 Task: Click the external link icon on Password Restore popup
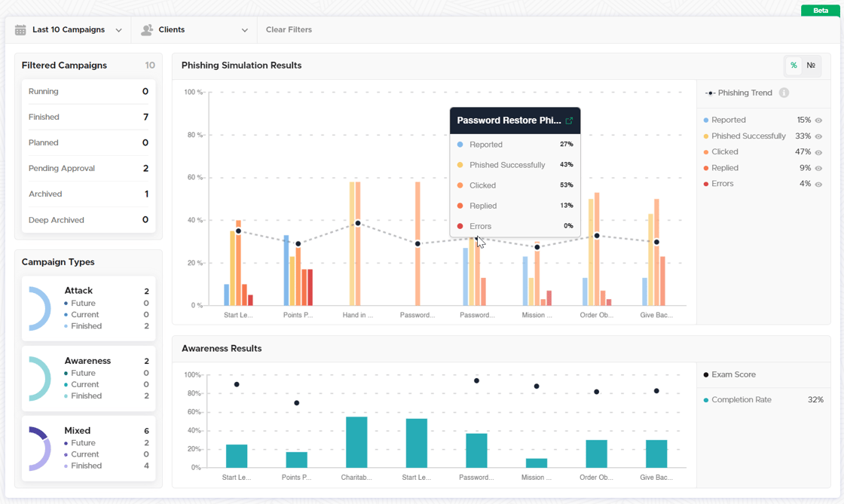pyautogui.click(x=570, y=121)
